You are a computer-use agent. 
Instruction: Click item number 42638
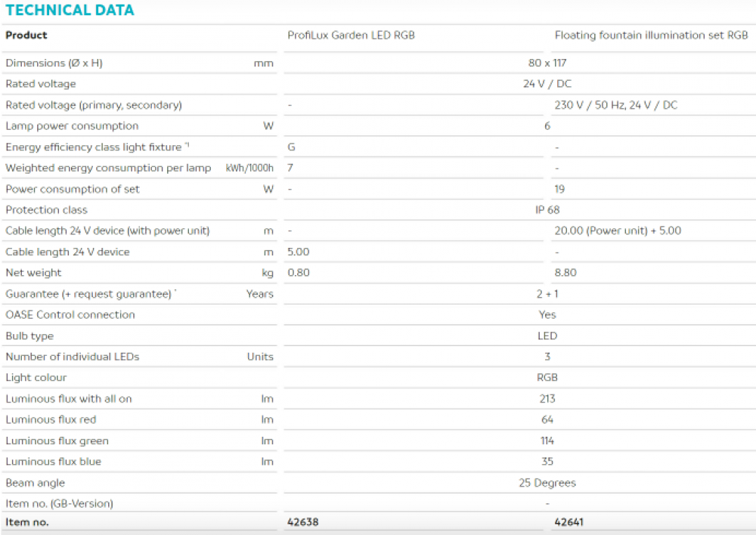[303, 522]
